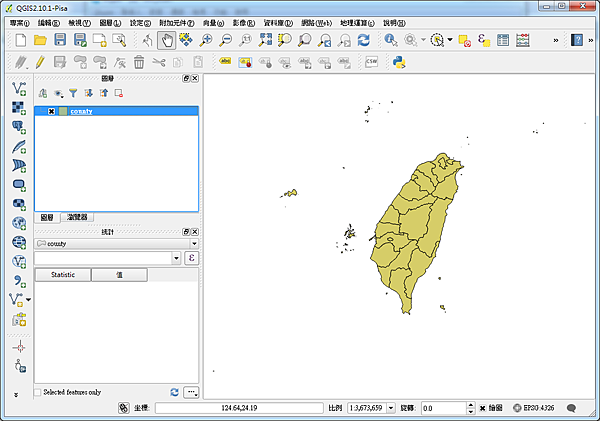Click the Add Vector Layer icon

click(19, 89)
